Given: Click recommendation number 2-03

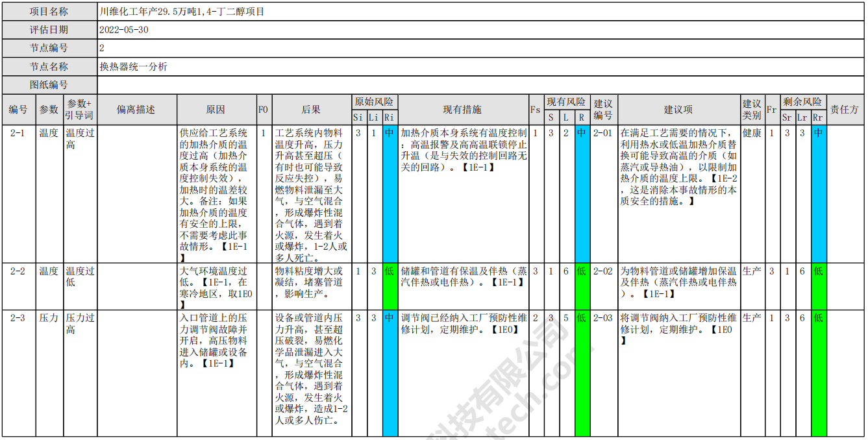Looking at the screenshot, I should (x=603, y=373).
